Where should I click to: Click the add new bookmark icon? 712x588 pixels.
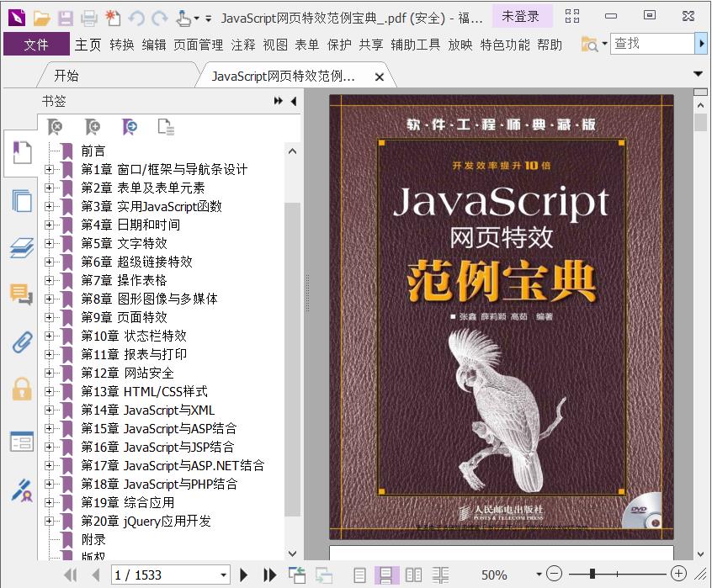(93, 127)
